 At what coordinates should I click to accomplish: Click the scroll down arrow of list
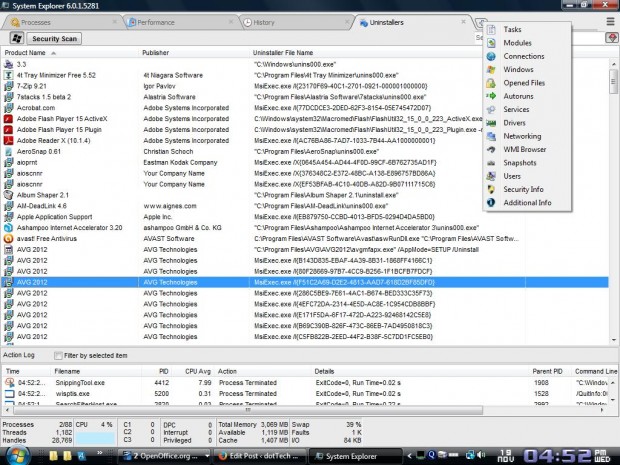613,340
